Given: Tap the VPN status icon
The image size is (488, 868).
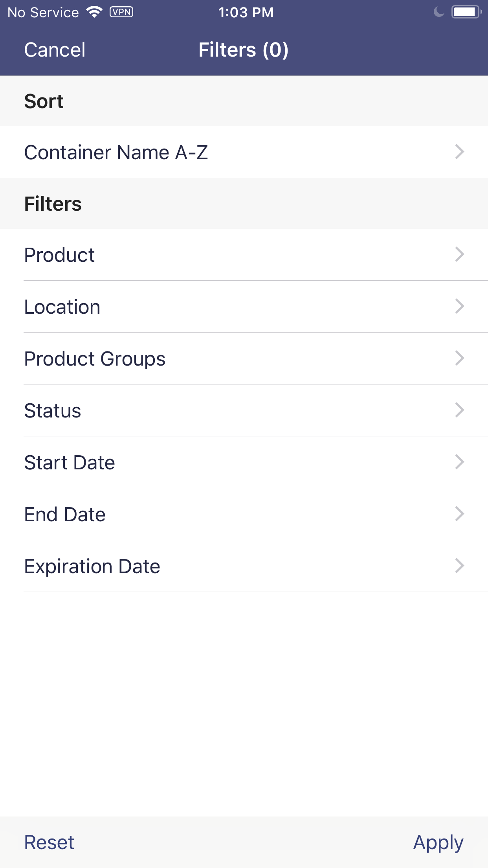Looking at the screenshot, I should [121, 12].
